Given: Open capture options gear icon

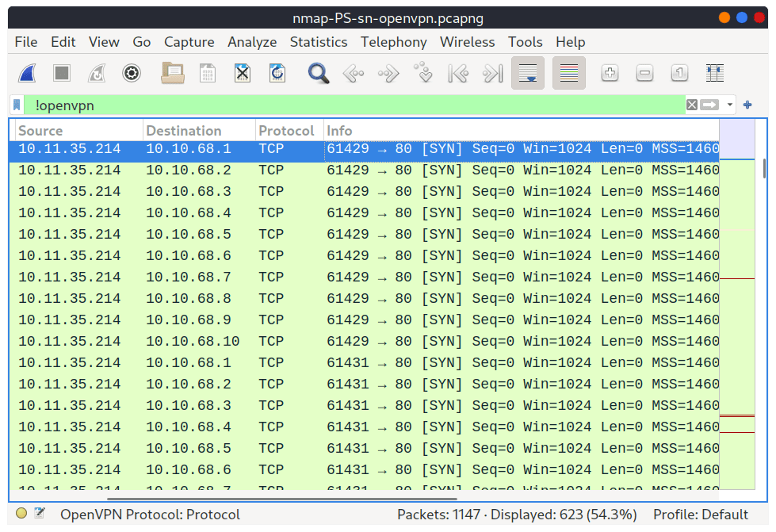Looking at the screenshot, I should click(131, 73).
